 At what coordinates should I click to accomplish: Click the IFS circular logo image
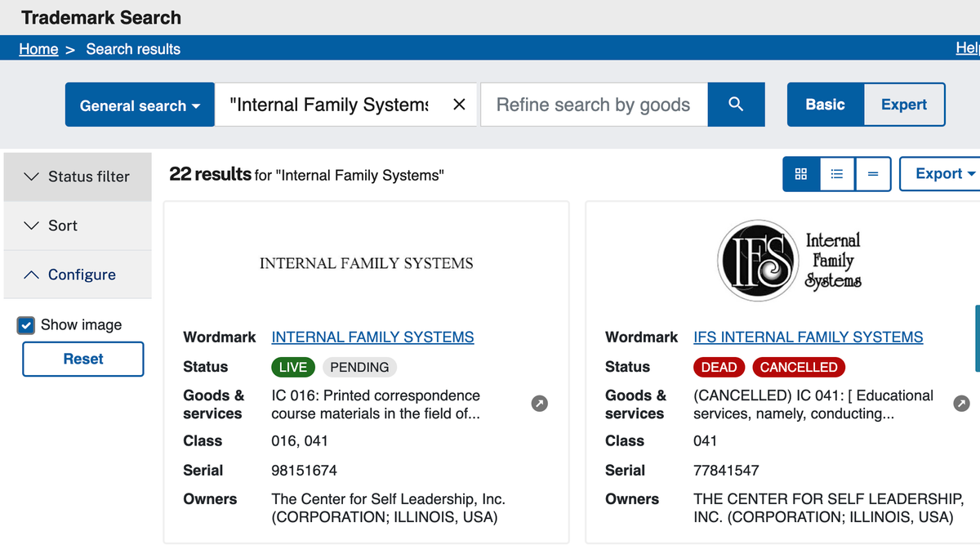[756, 261]
